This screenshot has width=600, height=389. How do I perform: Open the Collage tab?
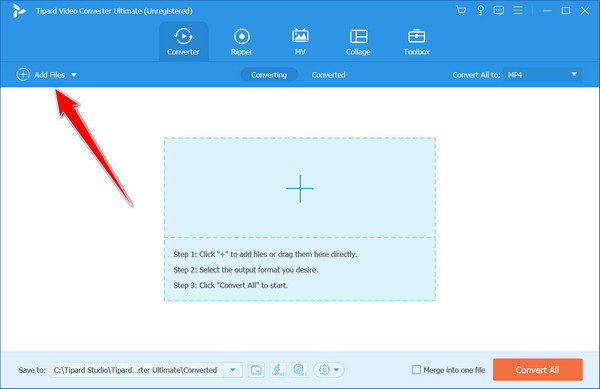coord(358,42)
